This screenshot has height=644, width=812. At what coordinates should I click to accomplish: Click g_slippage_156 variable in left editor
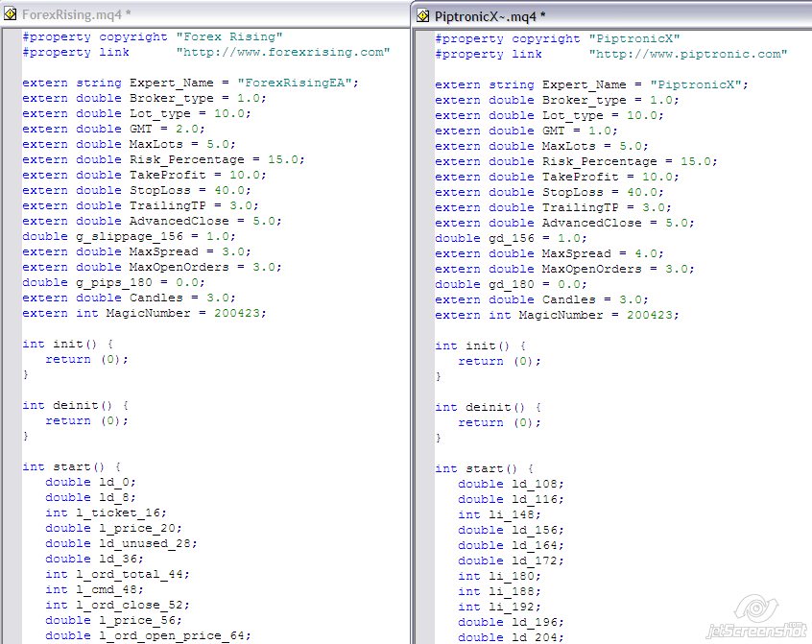(x=130, y=237)
